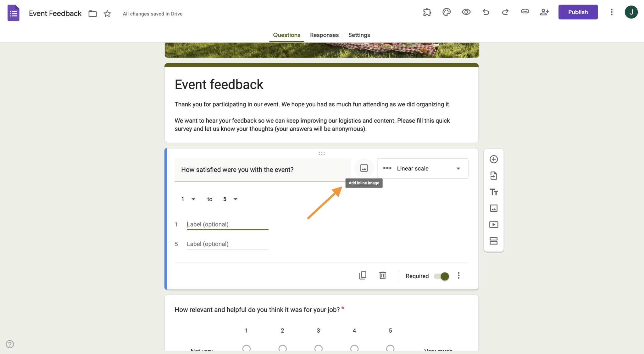Add a new question

click(493, 159)
